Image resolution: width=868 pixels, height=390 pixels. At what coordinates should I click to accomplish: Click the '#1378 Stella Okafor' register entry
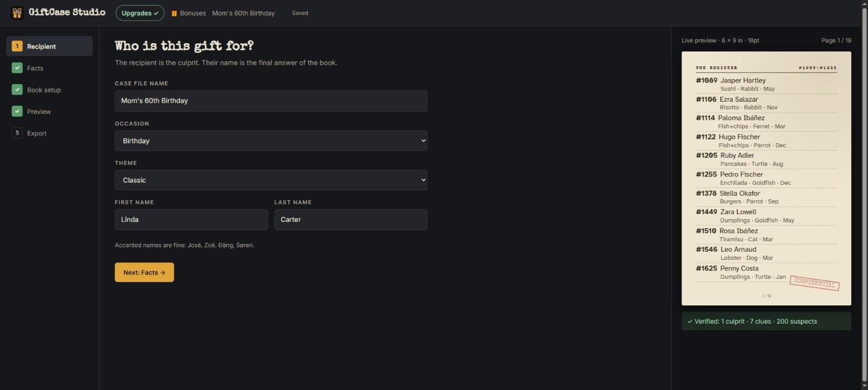pos(766,197)
